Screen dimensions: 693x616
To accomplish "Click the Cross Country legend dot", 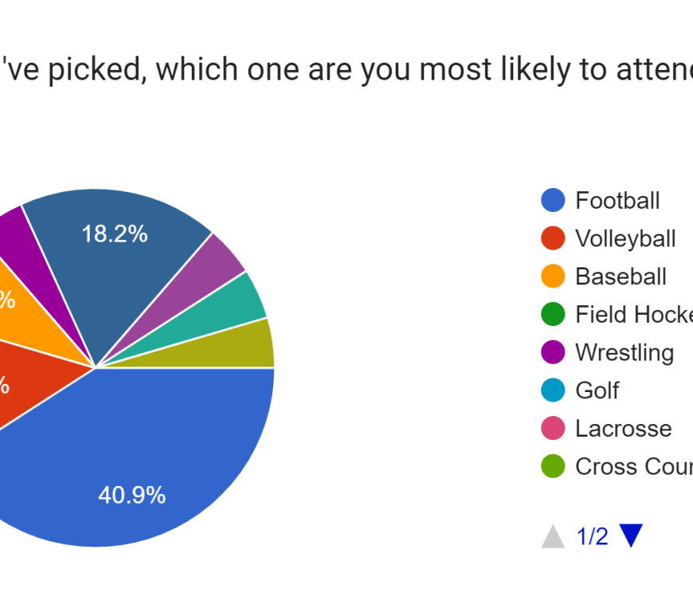I will point(553,466).
